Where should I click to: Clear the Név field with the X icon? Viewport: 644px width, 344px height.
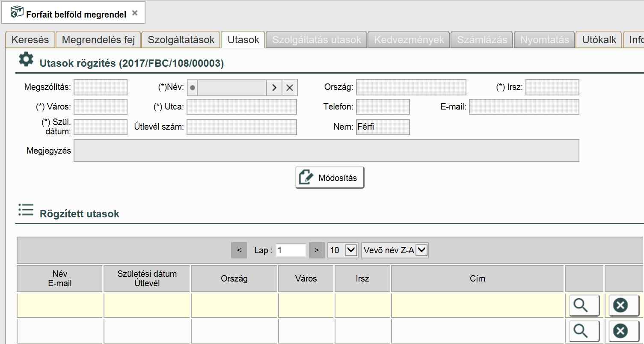point(290,88)
